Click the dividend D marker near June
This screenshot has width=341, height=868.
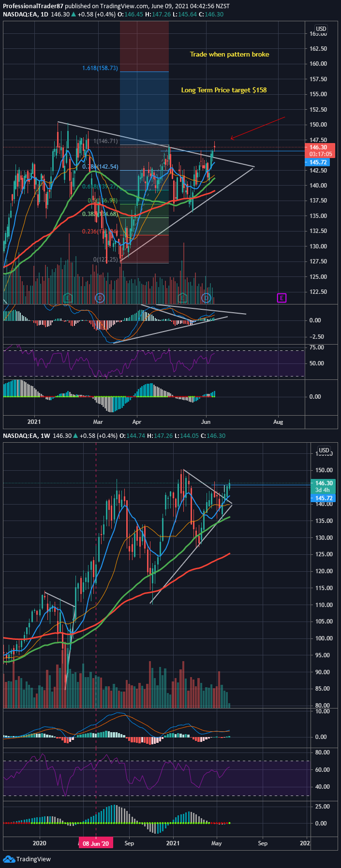pos(207,297)
